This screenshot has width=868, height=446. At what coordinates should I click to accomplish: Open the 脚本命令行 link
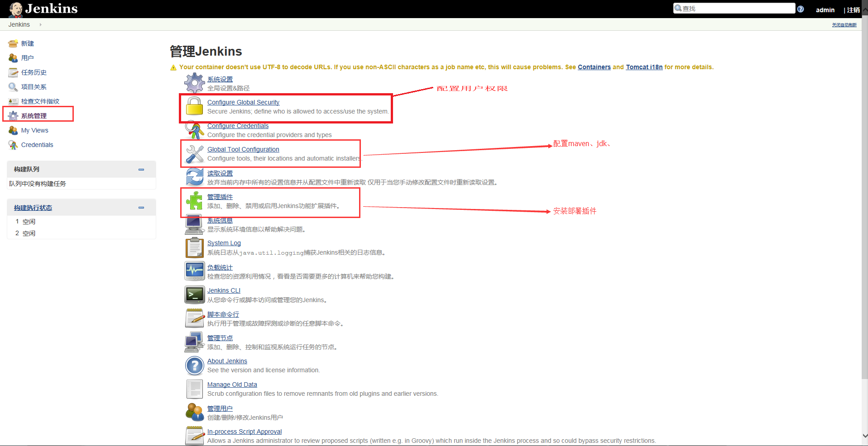pyautogui.click(x=223, y=314)
